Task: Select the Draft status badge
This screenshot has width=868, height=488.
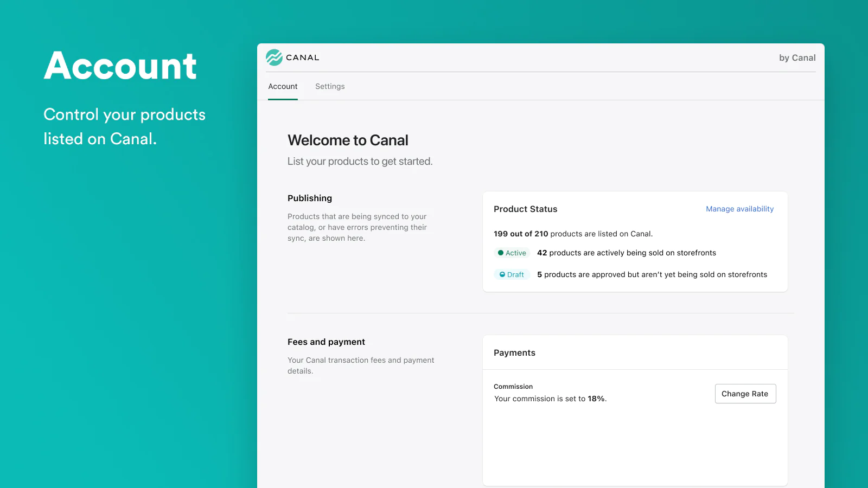Action: tap(512, 274)
